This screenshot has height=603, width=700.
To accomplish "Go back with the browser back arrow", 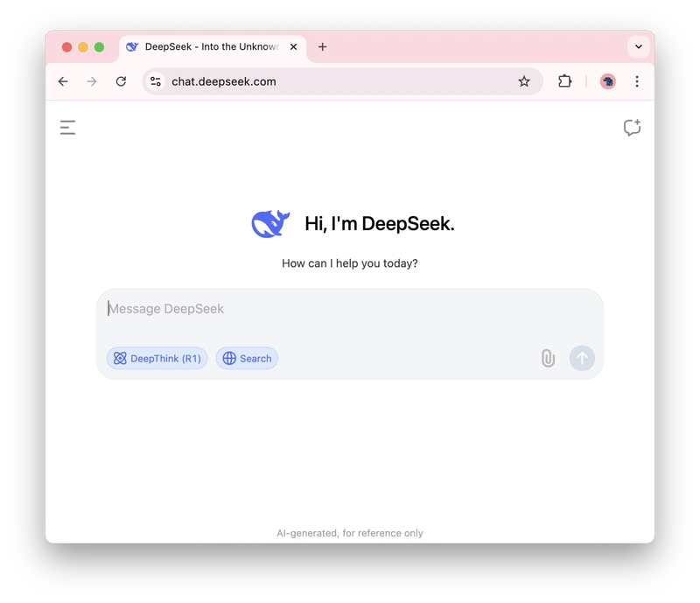I will click(63, 81).
